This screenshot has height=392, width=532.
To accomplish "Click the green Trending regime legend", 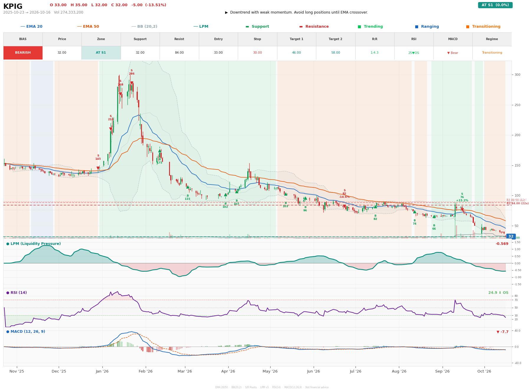I will tap(370, 27).
